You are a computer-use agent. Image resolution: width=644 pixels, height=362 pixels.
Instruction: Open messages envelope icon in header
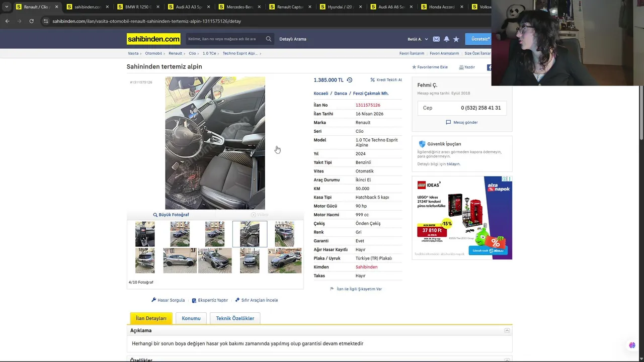point(436,39)
